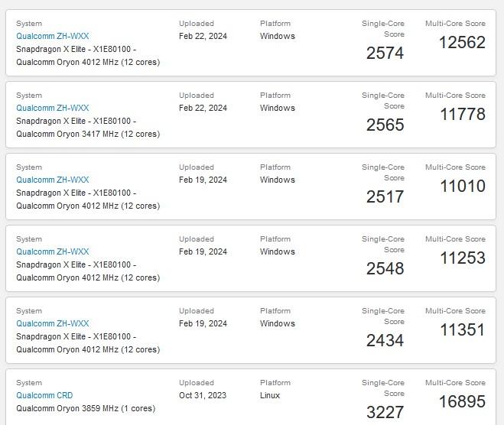Click the single-core score 2517
Screen dimensions: 504x425
coord(385,196)
